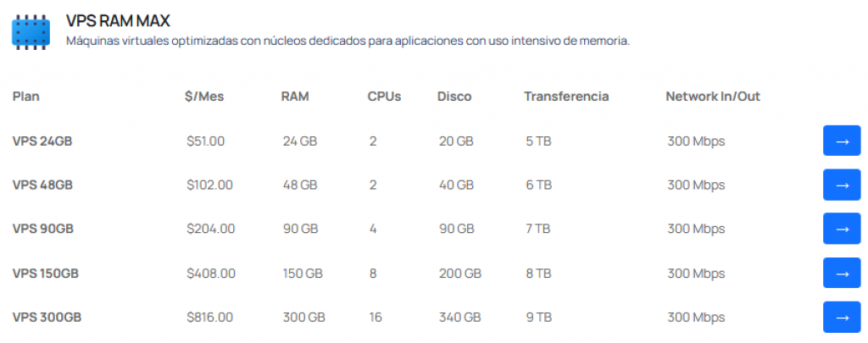Click the VPS 150GB plan label

47,274
